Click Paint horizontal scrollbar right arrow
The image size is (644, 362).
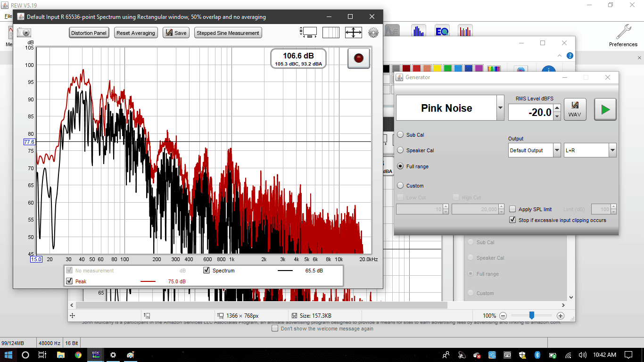(x=564, y=305)
